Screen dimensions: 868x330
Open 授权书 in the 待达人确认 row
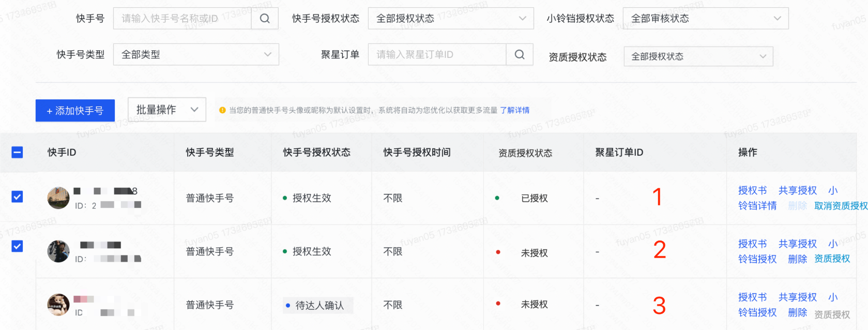(x=753, y=297)
